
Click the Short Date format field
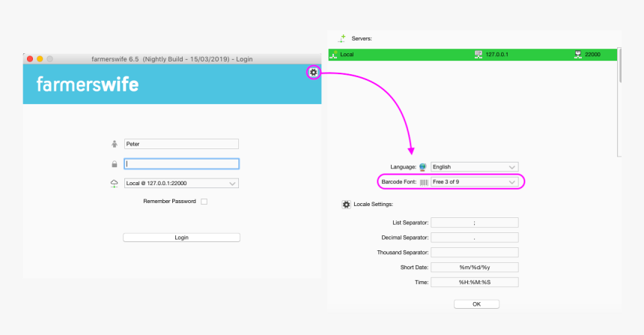(x=474, y=268)
